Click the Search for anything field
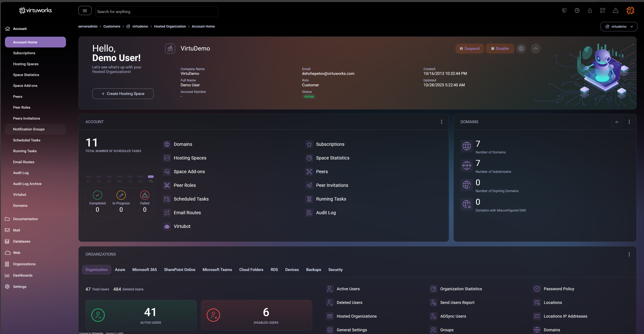The width and height of the screenshot is (644, 334). click(157, 12)
